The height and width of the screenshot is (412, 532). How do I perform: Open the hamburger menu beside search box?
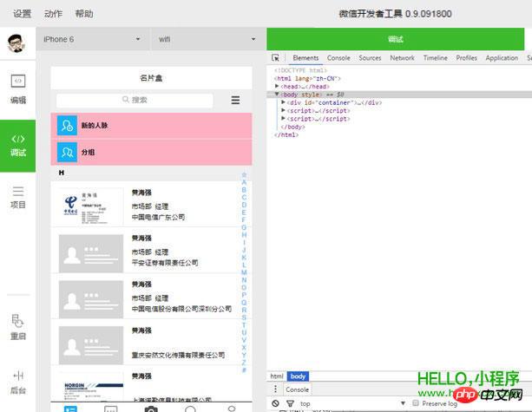coord(235,100)
